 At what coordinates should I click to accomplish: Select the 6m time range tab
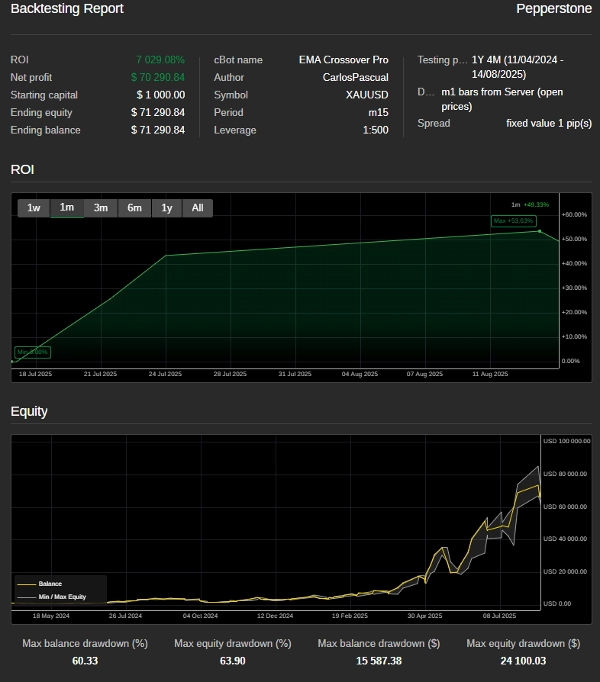[134, 208]
